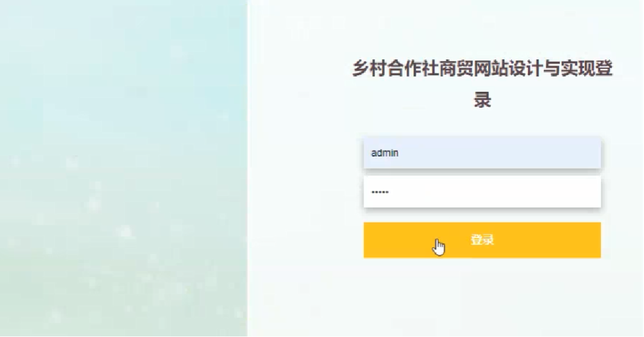This screenshot has width=644, height=337.
Task: Place cursor on the admin text
Action: pyautogui.click(x=385, y=153)
